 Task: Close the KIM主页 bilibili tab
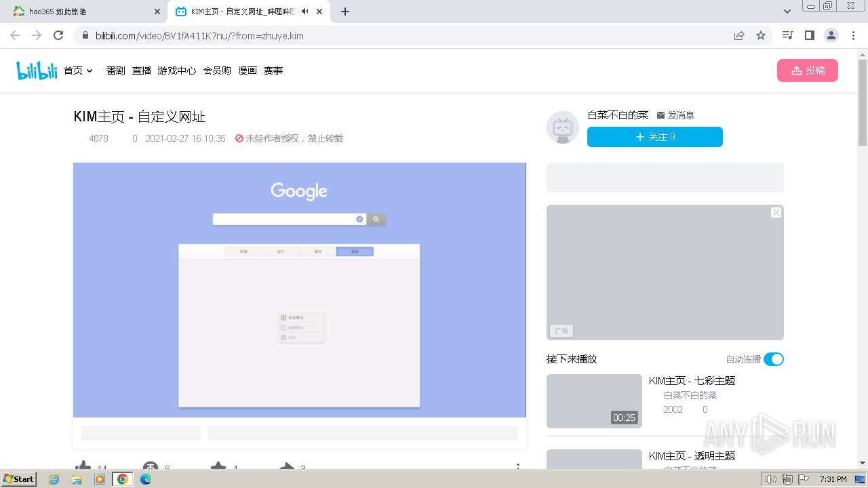319,12
